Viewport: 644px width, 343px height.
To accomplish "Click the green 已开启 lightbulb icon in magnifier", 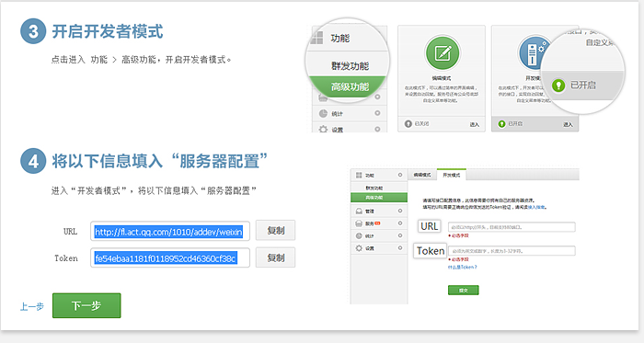I will pos(558,86).
